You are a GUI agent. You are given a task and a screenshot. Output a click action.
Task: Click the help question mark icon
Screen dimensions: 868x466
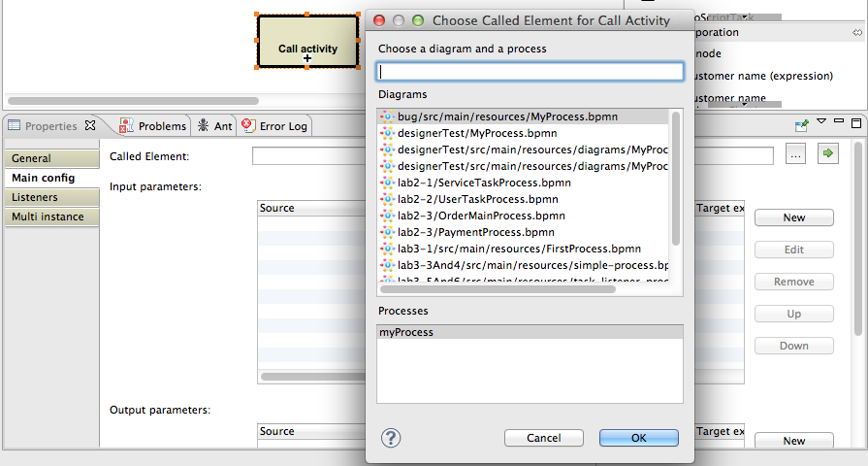click(x=391, y=438)
